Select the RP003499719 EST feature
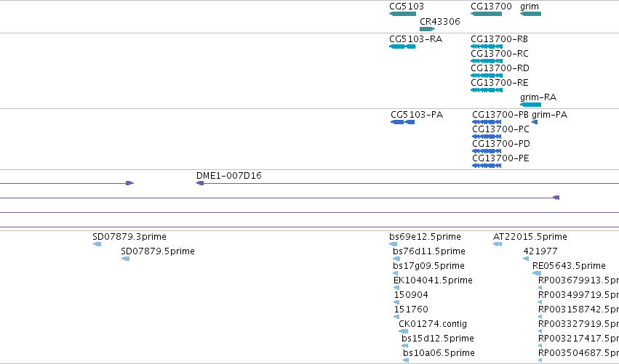 (x=540, y=302)
